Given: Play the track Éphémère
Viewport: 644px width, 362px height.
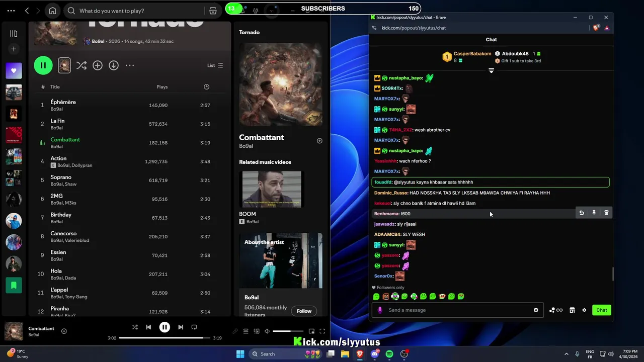Looking at the screenshot, I should point(63,102).
